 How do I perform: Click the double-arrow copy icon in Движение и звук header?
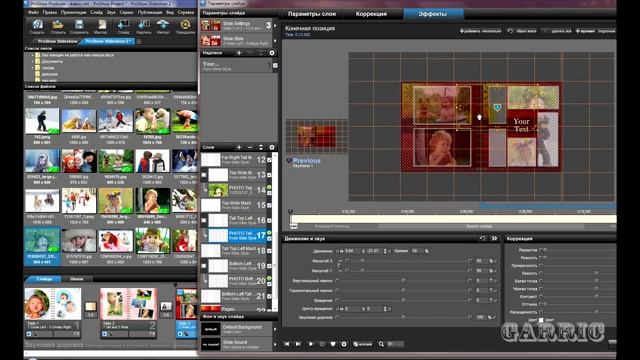pyautogui.click(x=494, y=238)
